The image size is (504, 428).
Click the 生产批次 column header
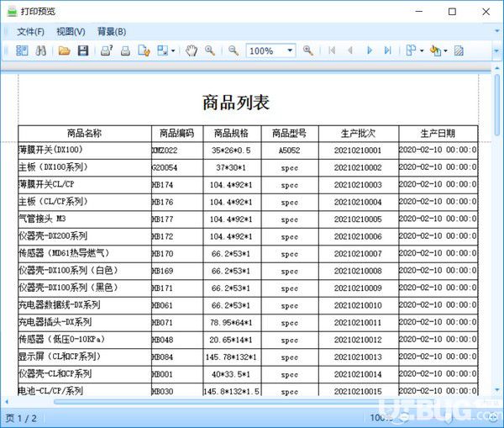(x=359, y=133)
